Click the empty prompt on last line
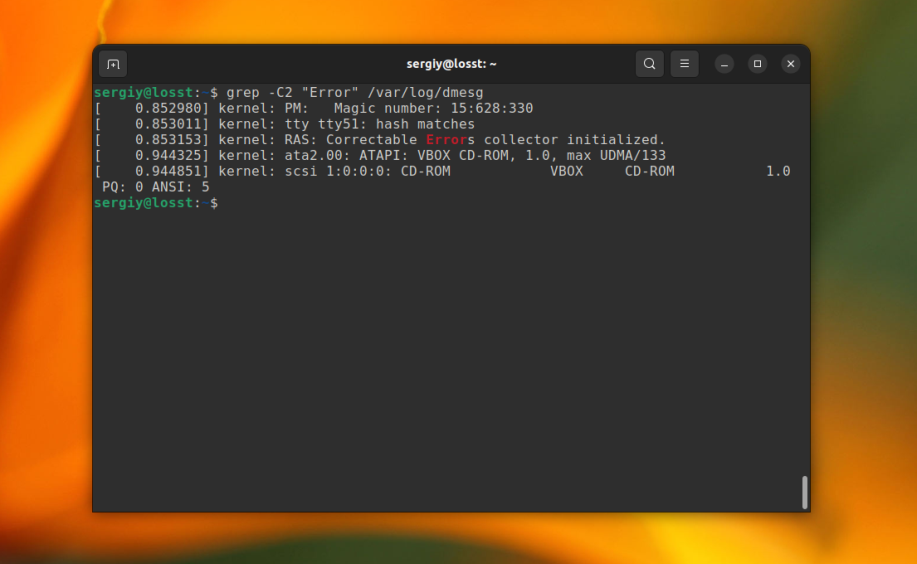This screenshot has width=917, height=564. click(x=156, y=203)
